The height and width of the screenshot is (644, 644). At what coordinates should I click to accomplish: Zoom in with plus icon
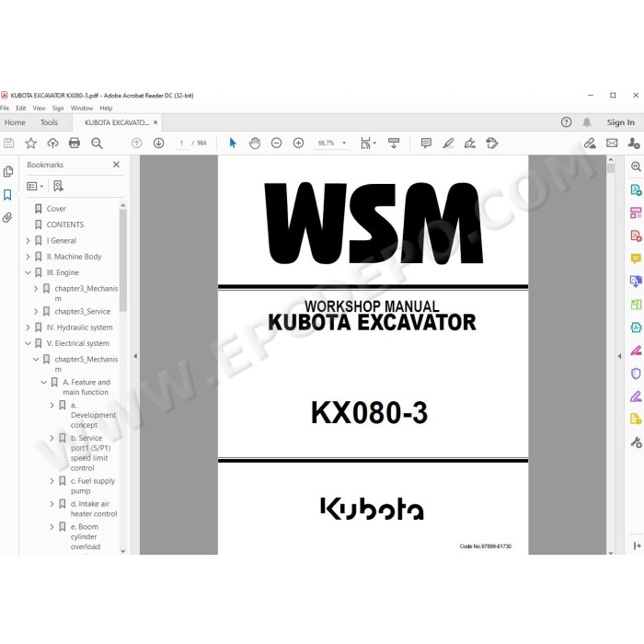[298, 143]
